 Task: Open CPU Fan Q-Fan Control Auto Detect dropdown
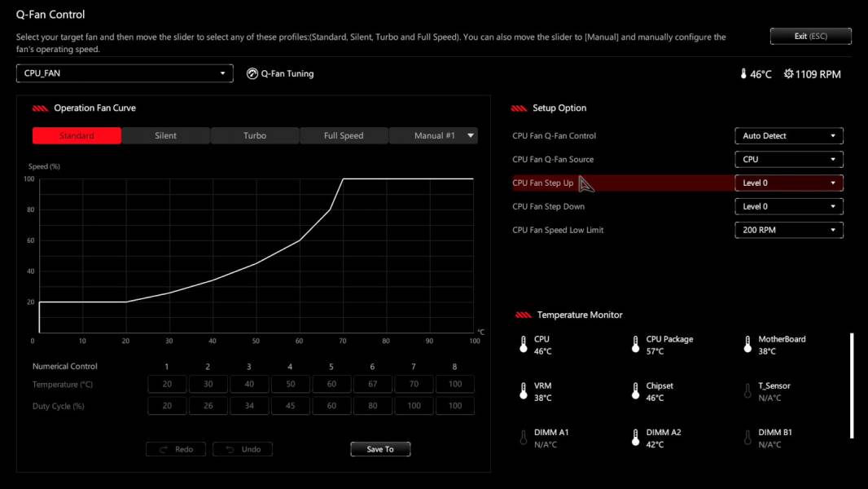tap(789, 135)
